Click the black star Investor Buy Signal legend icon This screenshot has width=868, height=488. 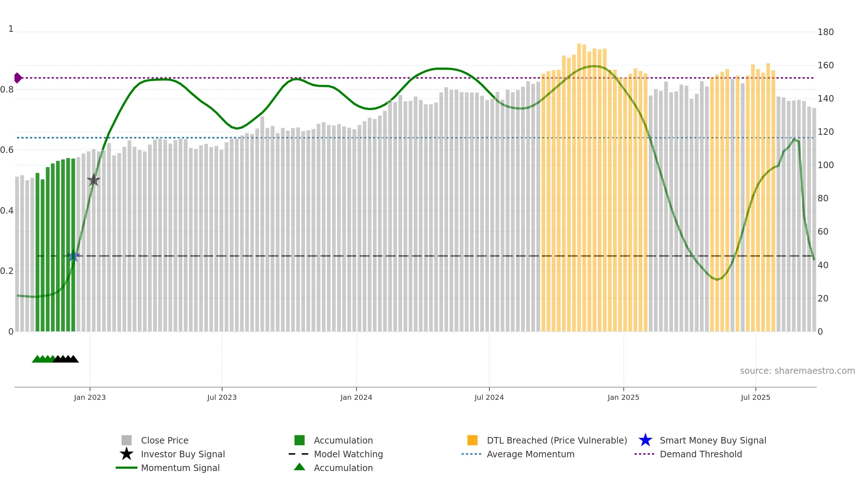pyautogui.click(x=127, y=454)
